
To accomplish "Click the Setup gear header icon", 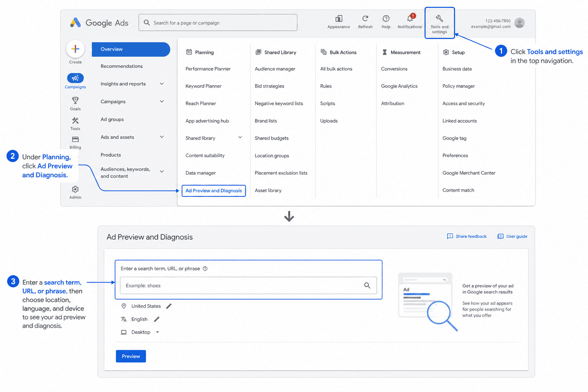I will (x=446, y=52).
